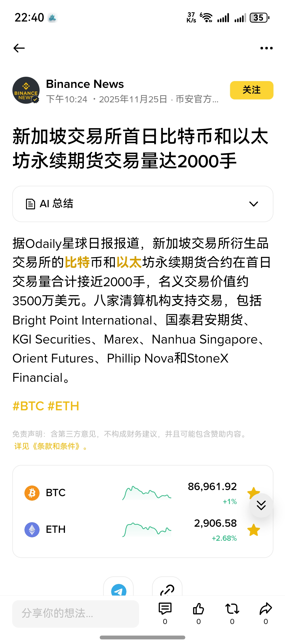Image resolution: width=285 pixels, height=644 pixels.
Task: Toggle BTC favorite star
Action: [x=251, y=491]
